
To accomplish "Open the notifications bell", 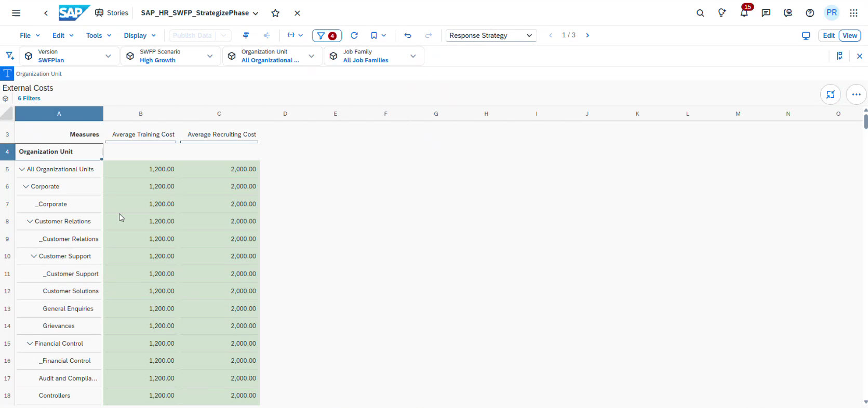I will [x=744, y=13].
